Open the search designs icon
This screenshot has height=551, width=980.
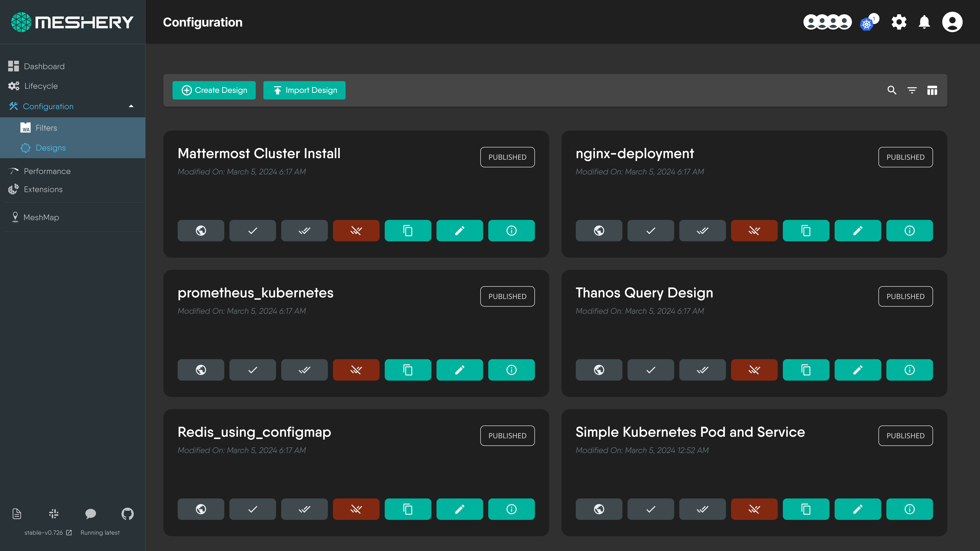(892, 90)
